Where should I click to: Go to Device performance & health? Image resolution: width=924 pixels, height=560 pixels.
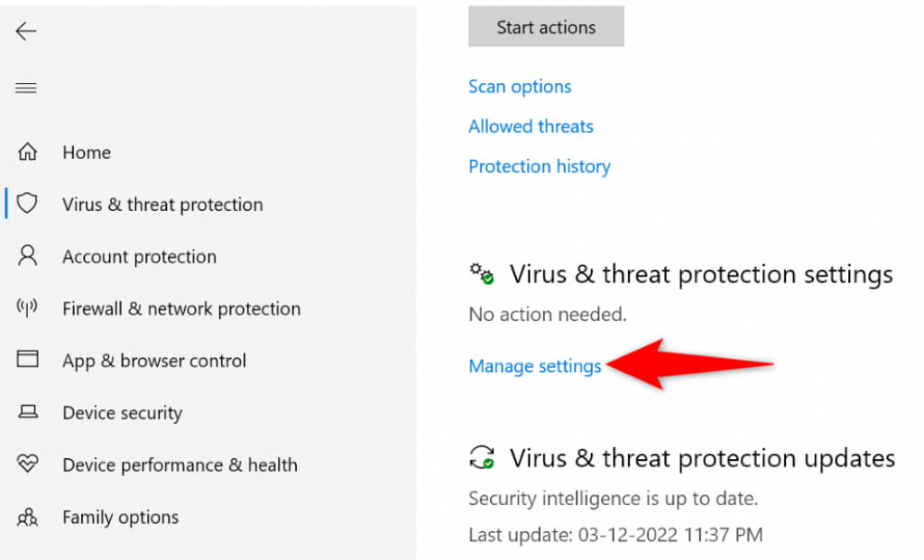coord(180,465)
